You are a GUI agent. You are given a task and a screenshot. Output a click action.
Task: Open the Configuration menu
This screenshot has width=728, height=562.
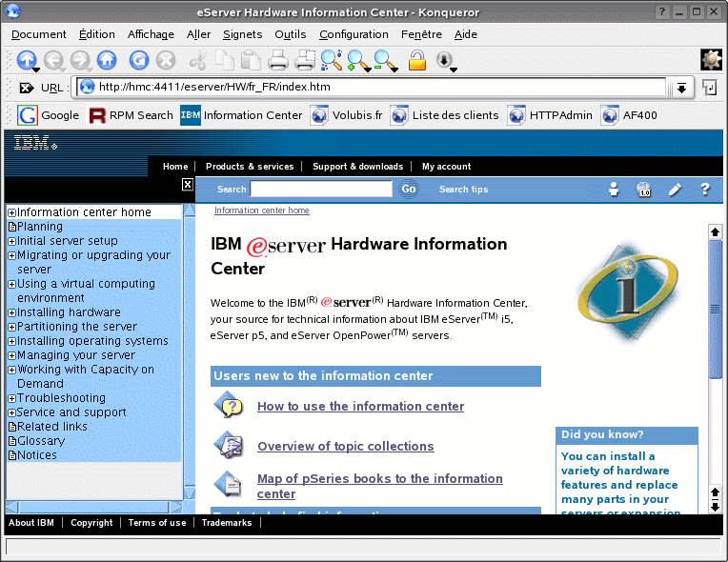(x=354, y=34)
